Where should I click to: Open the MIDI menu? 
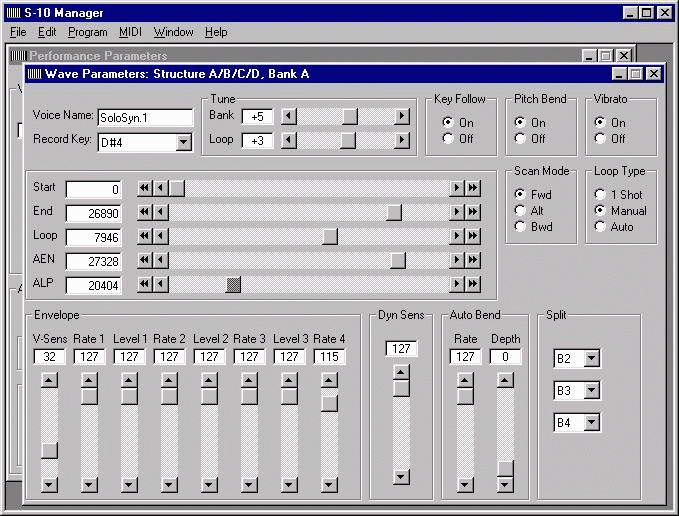[x=130, y=32]
